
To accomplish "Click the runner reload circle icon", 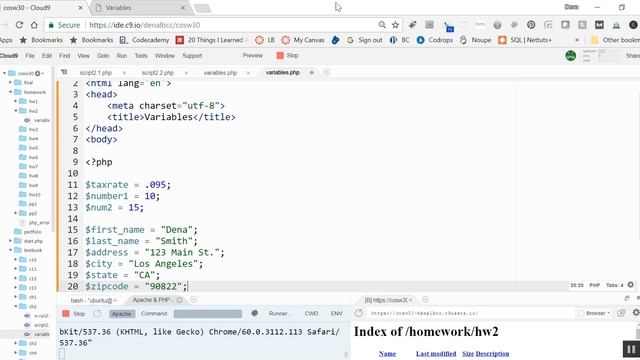I will click(97, 313).
